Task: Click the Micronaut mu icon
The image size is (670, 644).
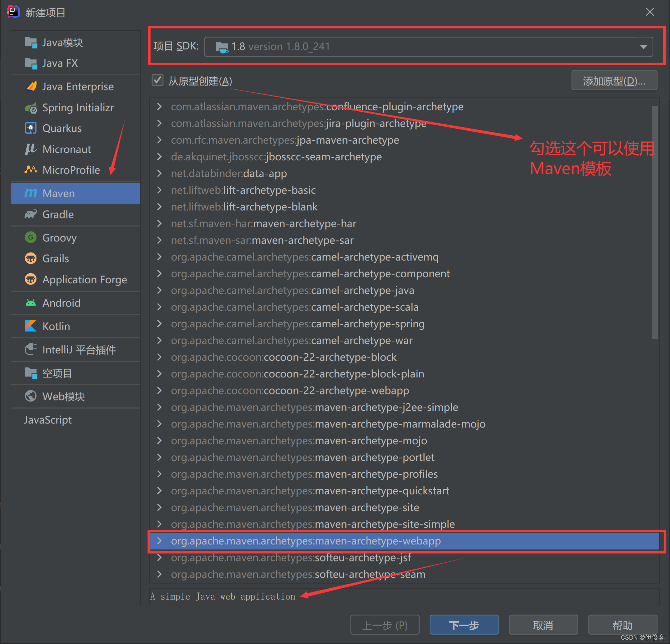Action: [x=31, y=149]
